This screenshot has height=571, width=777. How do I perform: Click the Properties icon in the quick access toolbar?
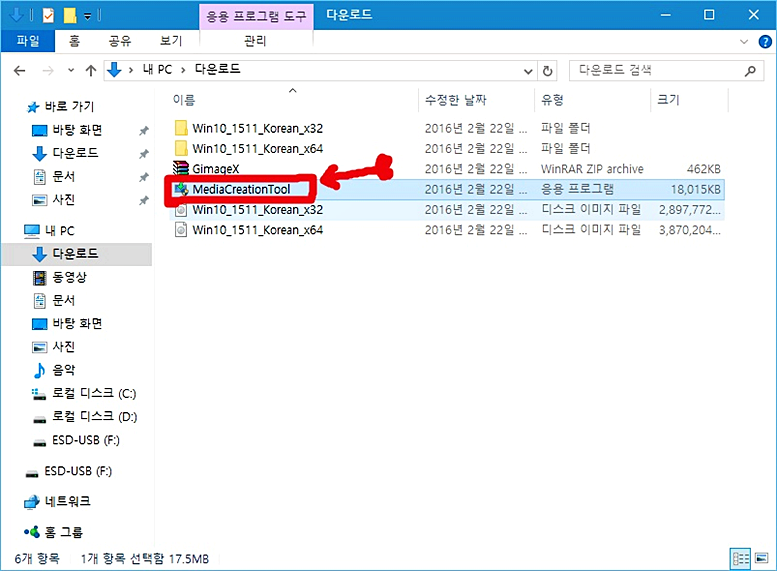tap(48, 16)
